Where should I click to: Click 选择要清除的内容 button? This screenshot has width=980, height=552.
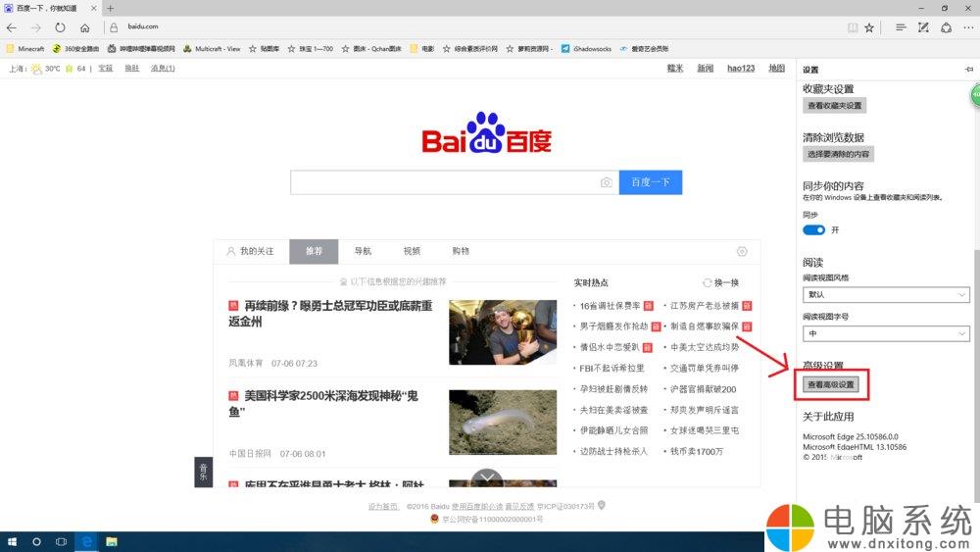[x=838, y=154]
